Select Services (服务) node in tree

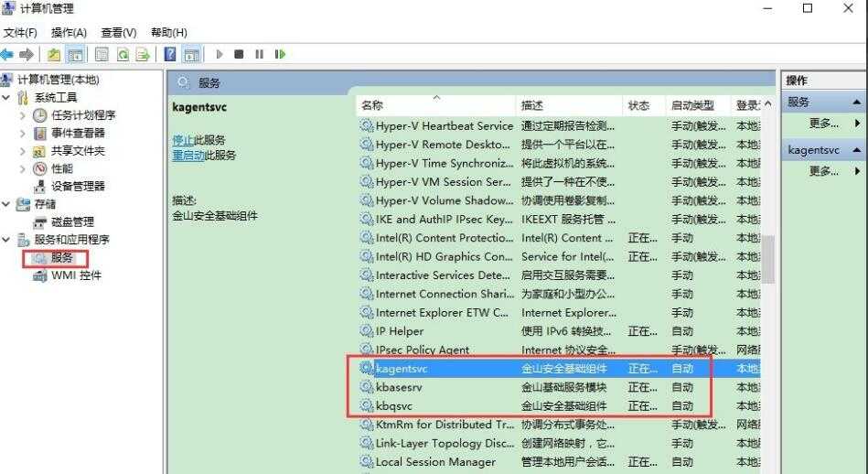(61, 257)
